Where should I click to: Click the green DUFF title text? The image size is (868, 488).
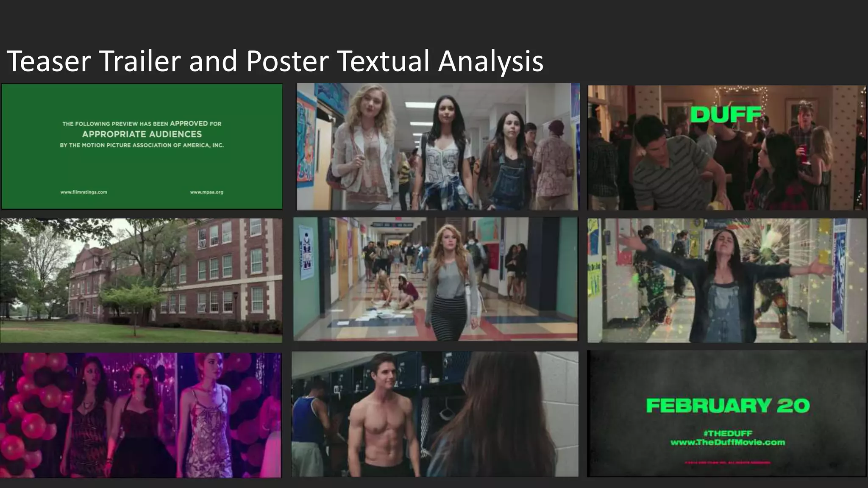pyautogui.click(x=726, y=114)
